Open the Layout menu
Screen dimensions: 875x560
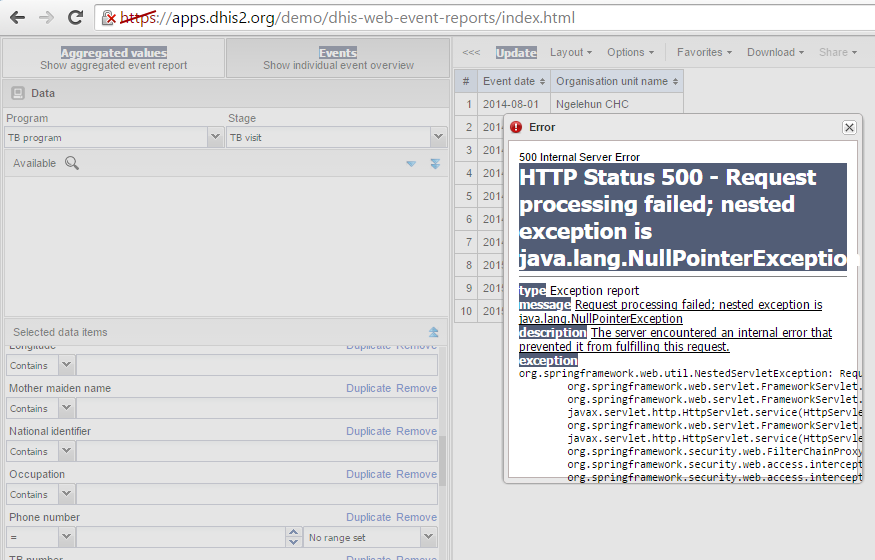point(571,52)
